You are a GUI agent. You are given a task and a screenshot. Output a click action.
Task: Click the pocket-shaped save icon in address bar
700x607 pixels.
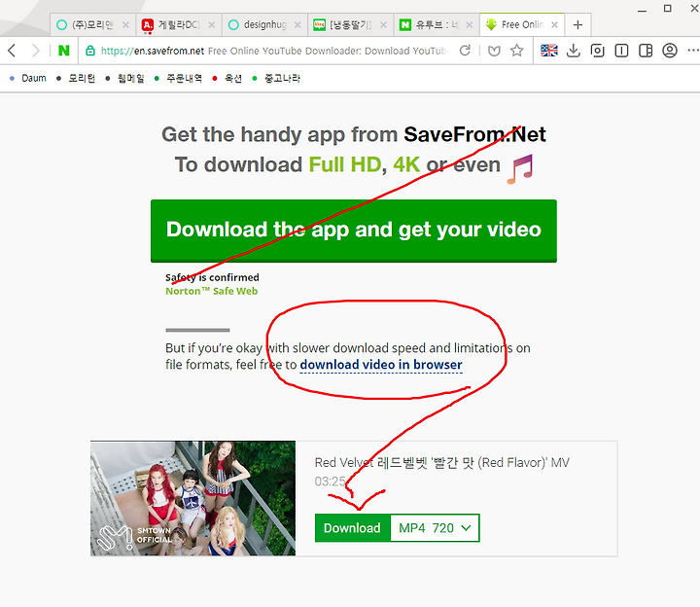[x=494, y=51]
